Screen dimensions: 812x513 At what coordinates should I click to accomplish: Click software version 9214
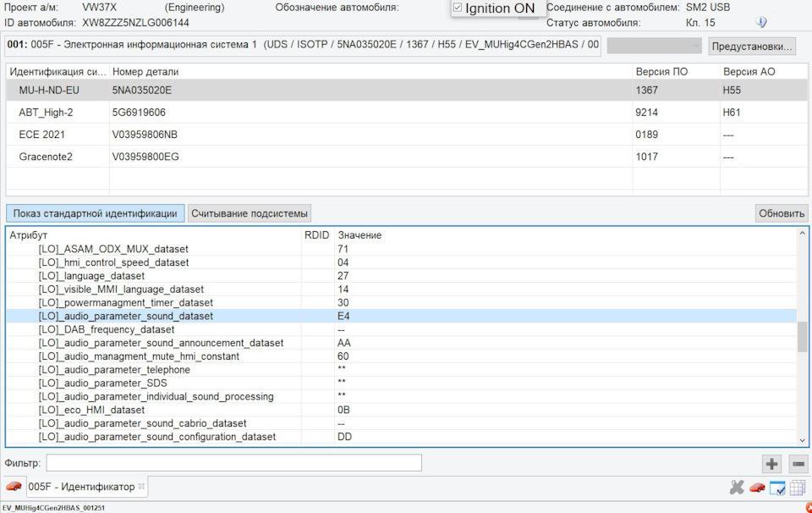tap(647, 113)
